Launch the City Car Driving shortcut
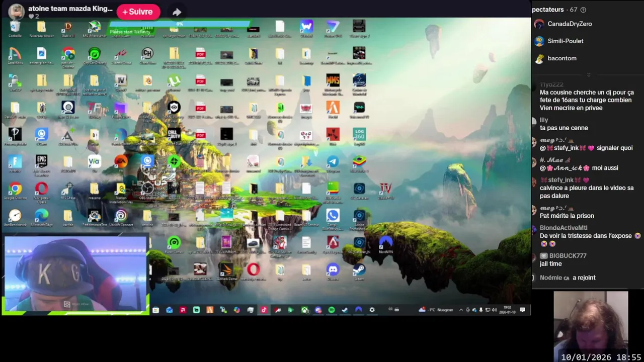This screenshot has width=644, height=362. pyautogui.click(x=94, y=56)
